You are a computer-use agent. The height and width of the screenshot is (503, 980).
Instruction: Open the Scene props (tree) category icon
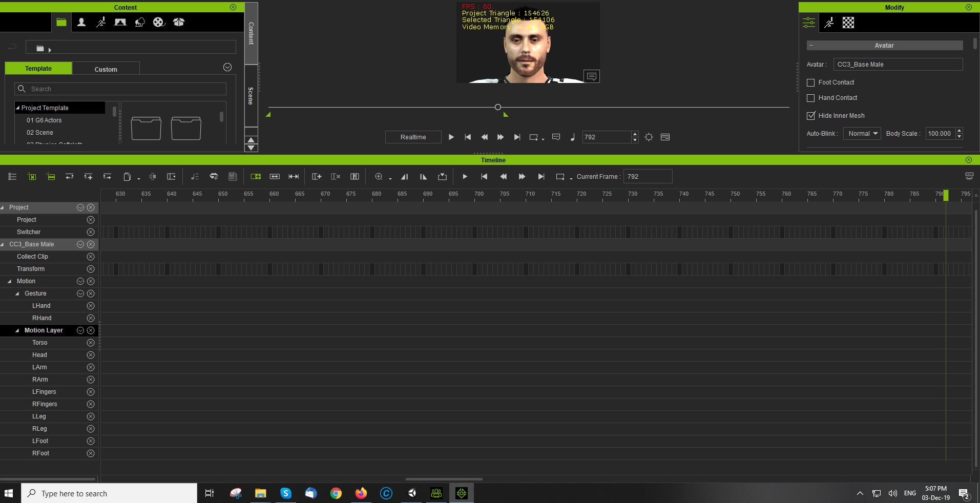click(x=140, y=23)
